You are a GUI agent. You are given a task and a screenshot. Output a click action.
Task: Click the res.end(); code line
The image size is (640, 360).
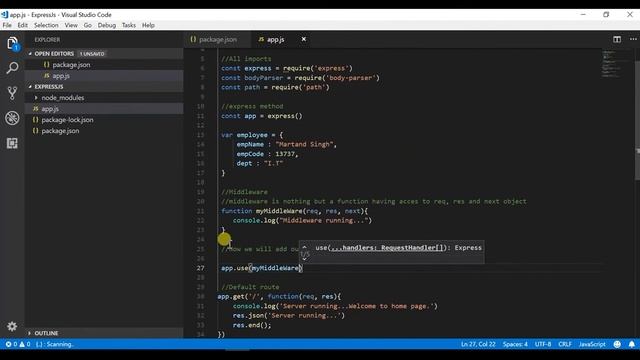click(x=252, y=325)
